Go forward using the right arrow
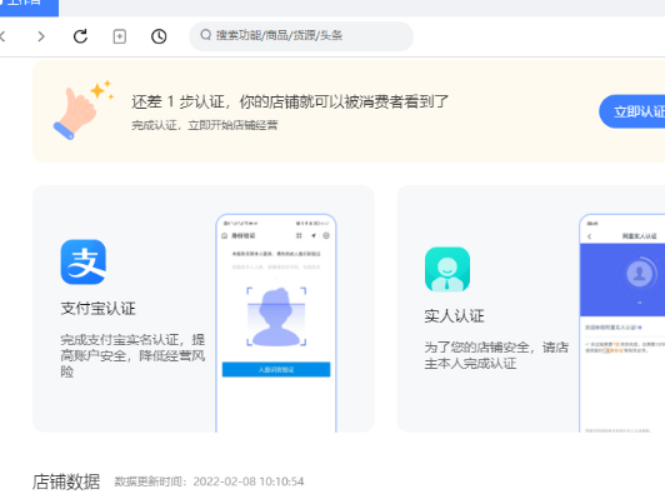Viewport: 665px width, 499px height. coord(41,36)
